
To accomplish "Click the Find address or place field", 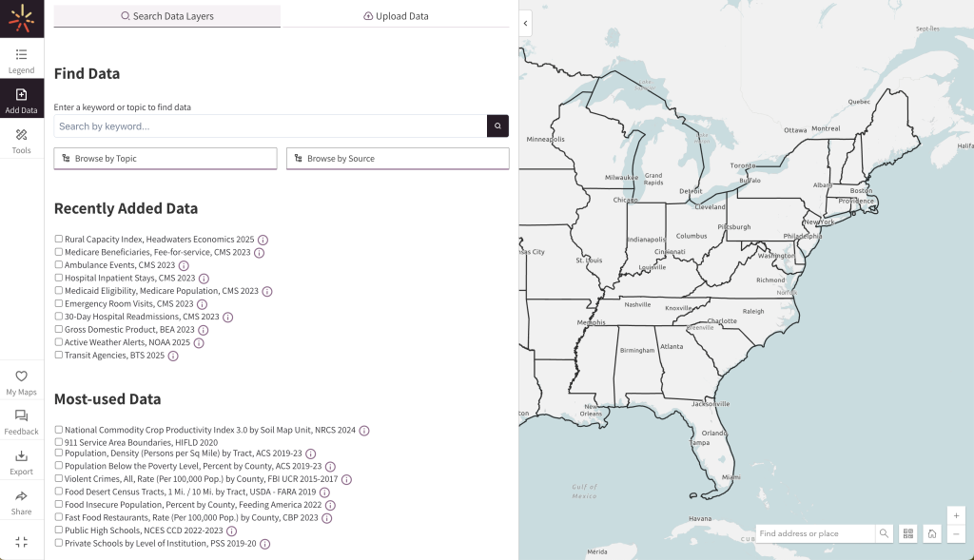I will pos(814,533).
